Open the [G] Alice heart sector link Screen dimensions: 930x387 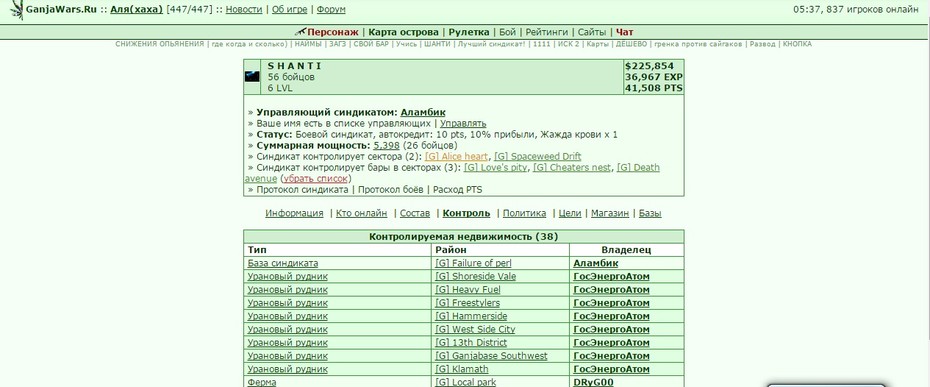click(456, 157)
